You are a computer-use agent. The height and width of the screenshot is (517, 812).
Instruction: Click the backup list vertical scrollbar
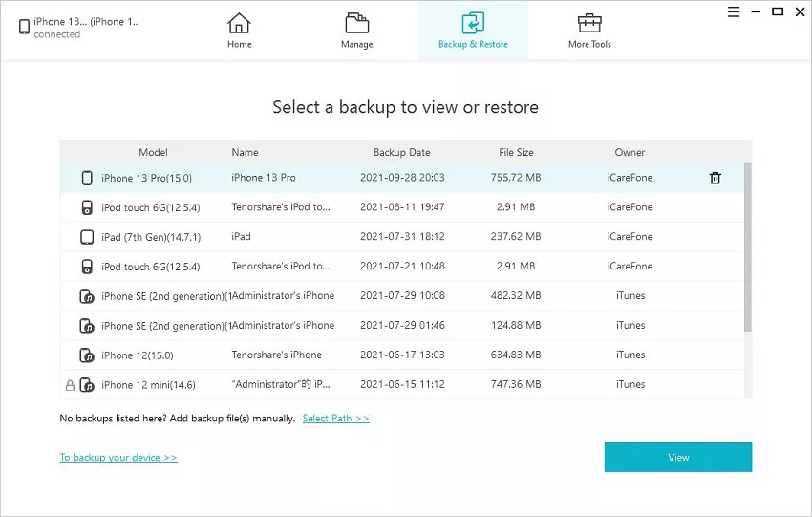click(x=747, y=248)
